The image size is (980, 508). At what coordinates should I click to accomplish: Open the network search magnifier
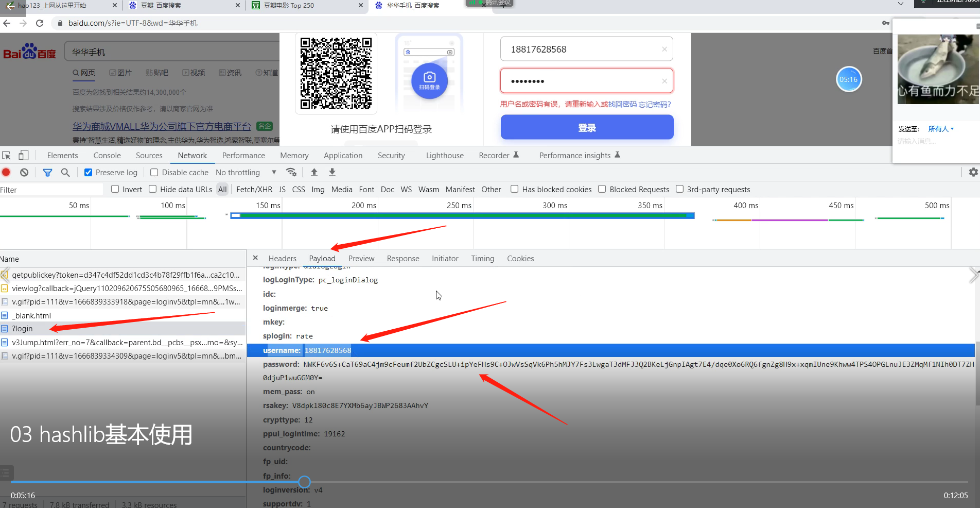[x=65, y=173]
